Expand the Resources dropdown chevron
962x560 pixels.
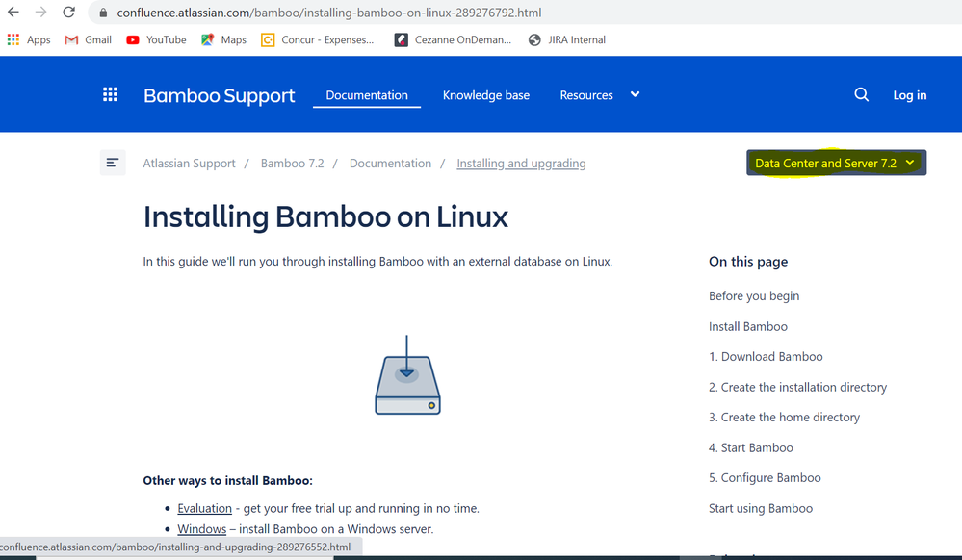click(x=634, y=94)
